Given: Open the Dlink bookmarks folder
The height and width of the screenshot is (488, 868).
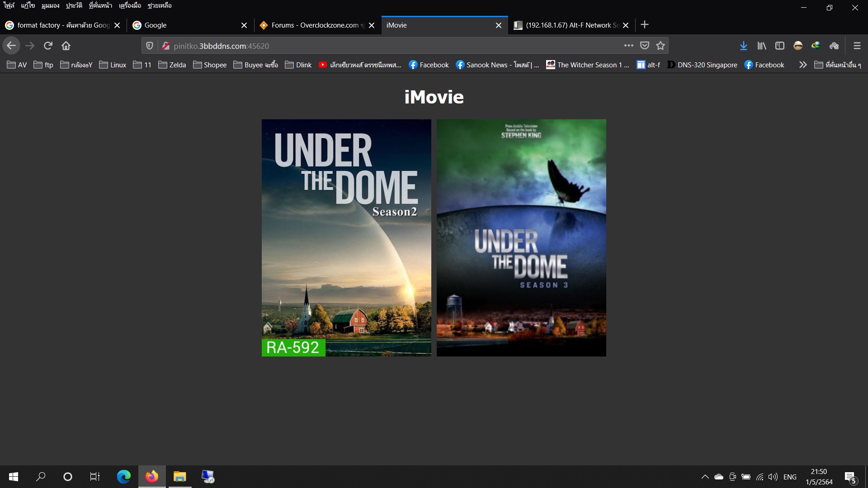Looking at the screenshot, I should [x=298, y=65].
